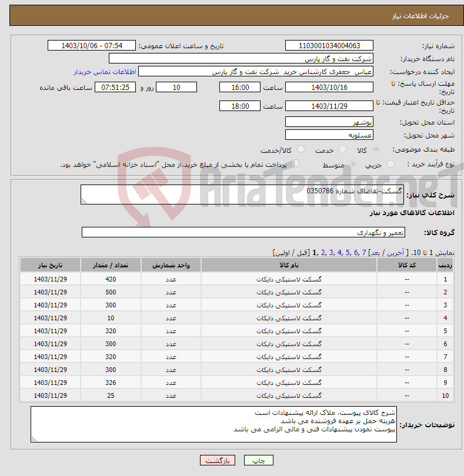Click the item name in row 8

(289, 370)
